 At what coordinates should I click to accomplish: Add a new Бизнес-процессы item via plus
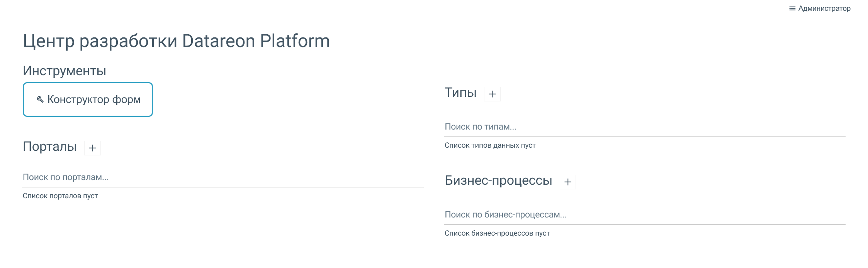tap(568, 182)
